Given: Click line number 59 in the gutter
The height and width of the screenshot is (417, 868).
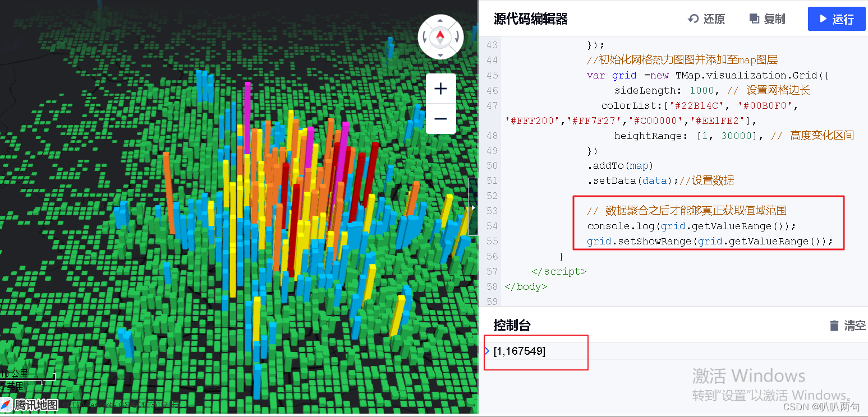Looking at the screenshot, I should click(492, 302).
